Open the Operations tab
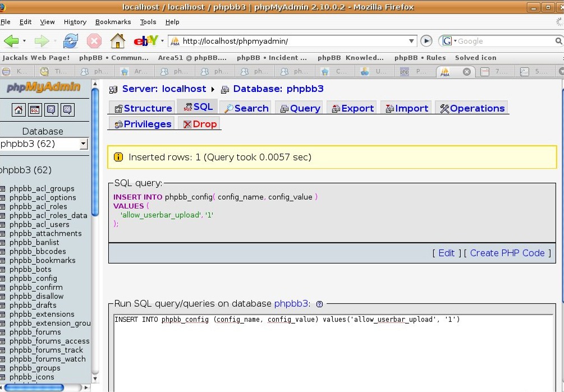 (x=472, y=108)
